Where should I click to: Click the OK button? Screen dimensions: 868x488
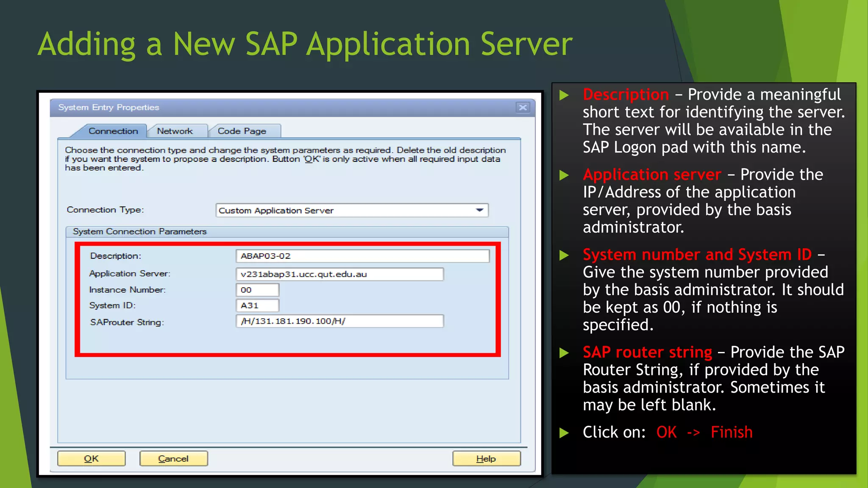[91, 458]
